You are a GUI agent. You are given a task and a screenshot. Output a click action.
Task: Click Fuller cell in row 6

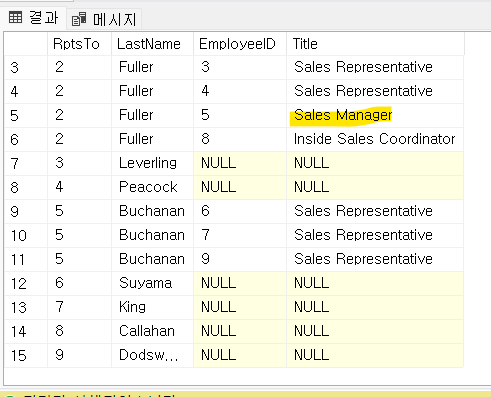pos(153,139)
